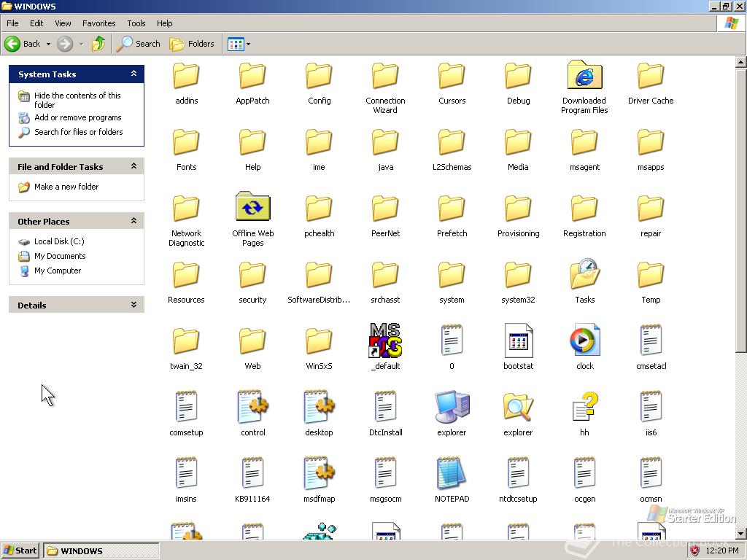Select the msdfmap configuration file icon
This screenshot has height=560, width=747.
pos(320,472)
